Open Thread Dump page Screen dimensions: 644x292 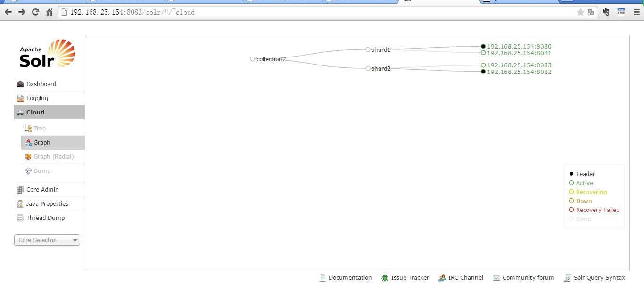click(50, 218)
